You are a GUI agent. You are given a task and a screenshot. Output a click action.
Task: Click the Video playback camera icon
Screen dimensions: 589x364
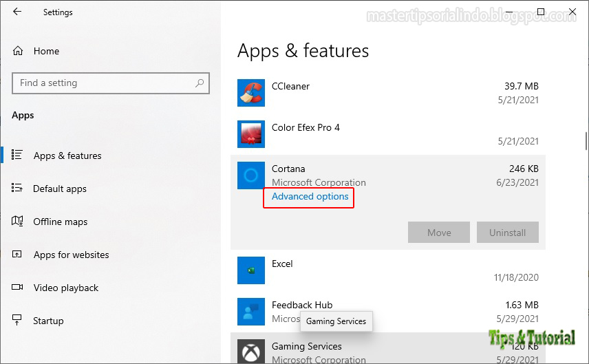pyautogui.click(x=17, y=287)
